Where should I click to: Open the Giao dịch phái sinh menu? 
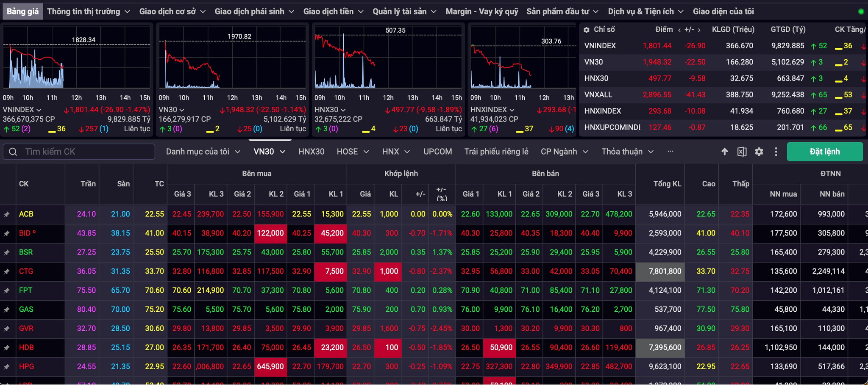pos(254,11)
